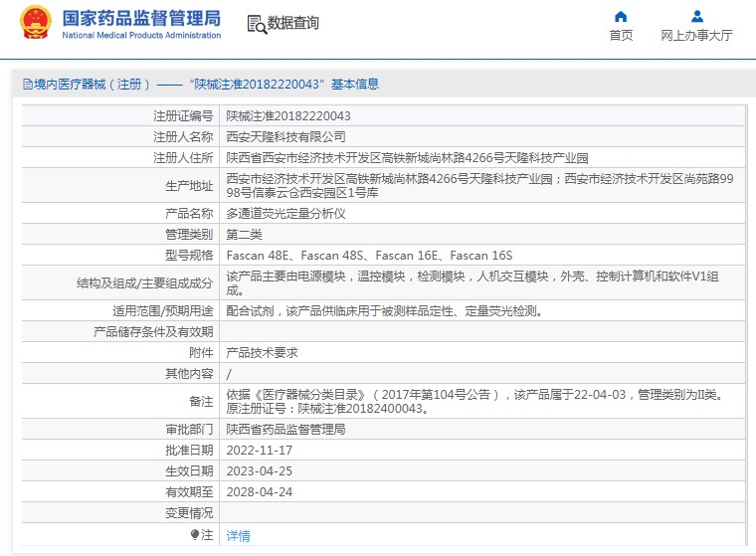Select registration number 陕械注准20182220043 value cell
Screen dimensions: 756x556
click(288, 116)
